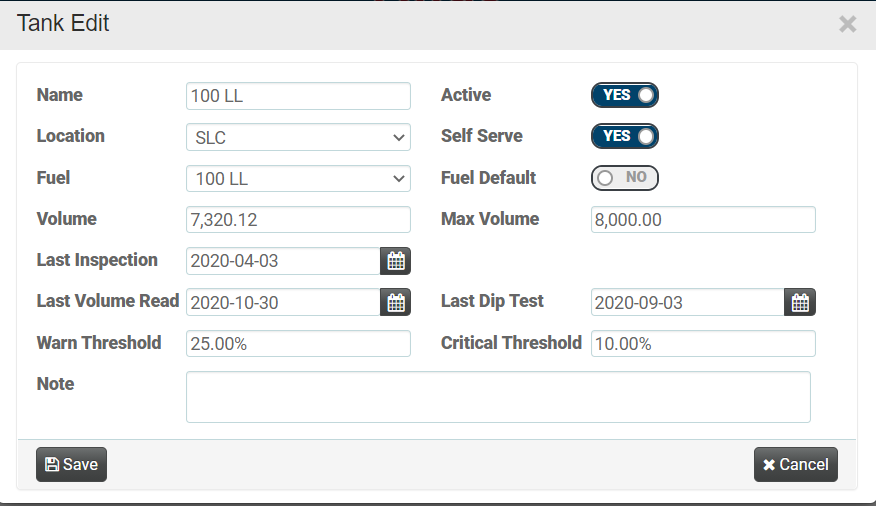Focus the Max Volume input field
Viewport: 876px width, 506px height.
[703, 220]
